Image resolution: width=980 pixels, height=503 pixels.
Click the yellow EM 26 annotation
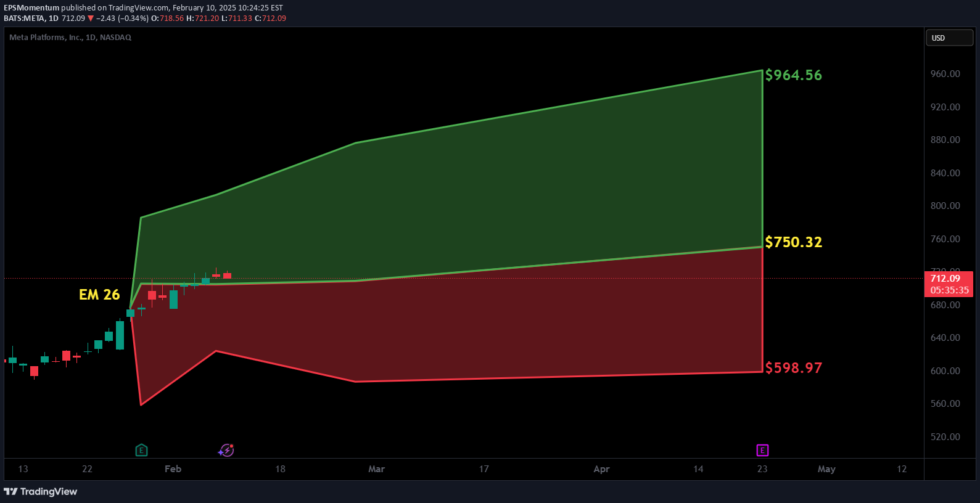(x=99, y=295)
